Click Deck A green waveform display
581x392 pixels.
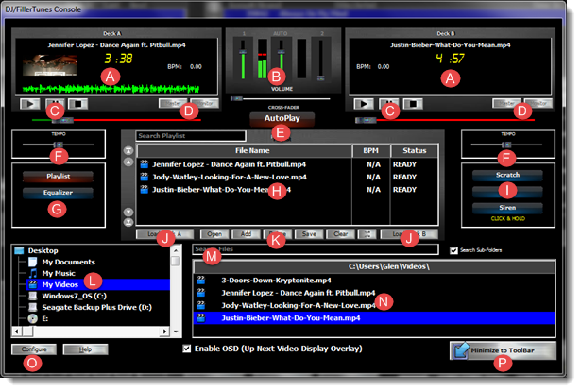(111, 89)
